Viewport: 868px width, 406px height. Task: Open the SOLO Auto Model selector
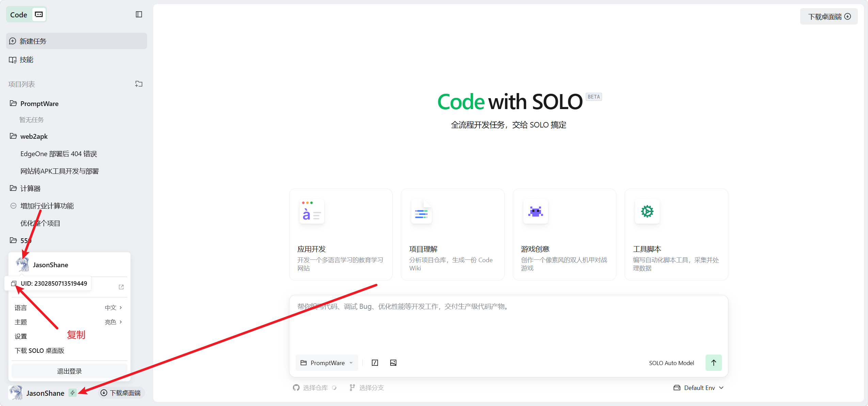tap(671, 363)
